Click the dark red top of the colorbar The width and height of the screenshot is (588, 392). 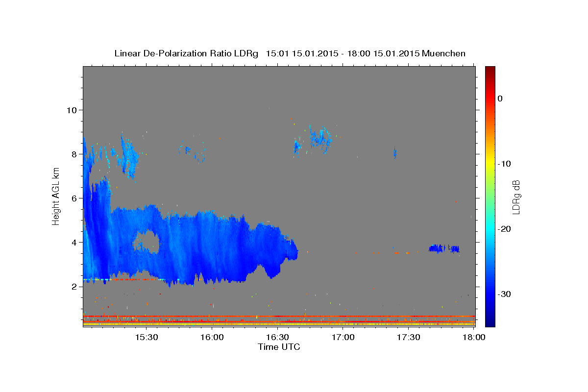click(490, 70)
